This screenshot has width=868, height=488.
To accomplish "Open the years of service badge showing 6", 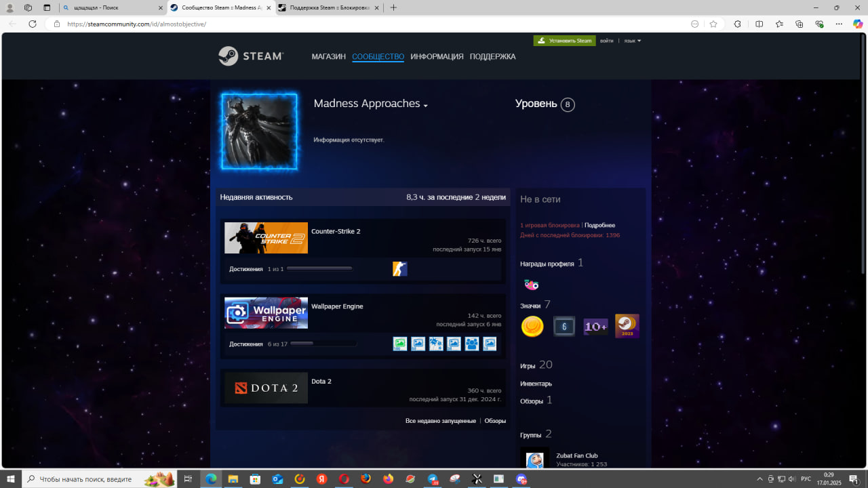I will pos(564,327).
